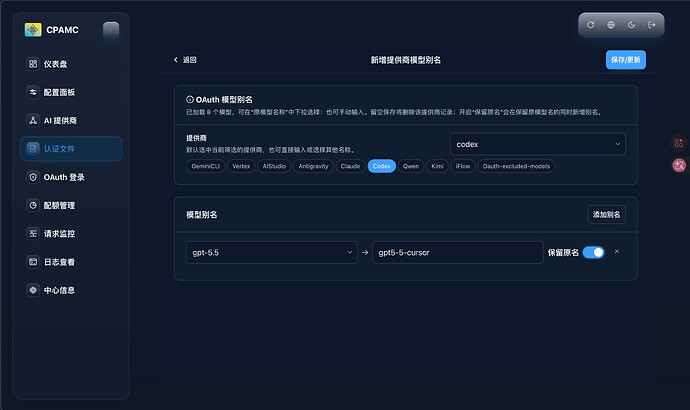690x410 pixels.
Task: Select 认证文件 in the sidebar
Action: point(71,149)
